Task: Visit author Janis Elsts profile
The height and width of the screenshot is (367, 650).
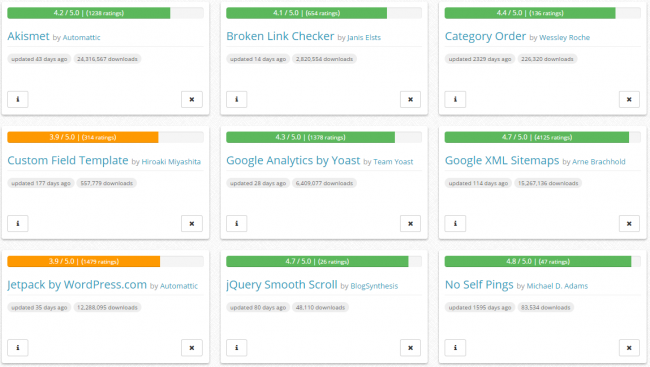Action: 364,37
